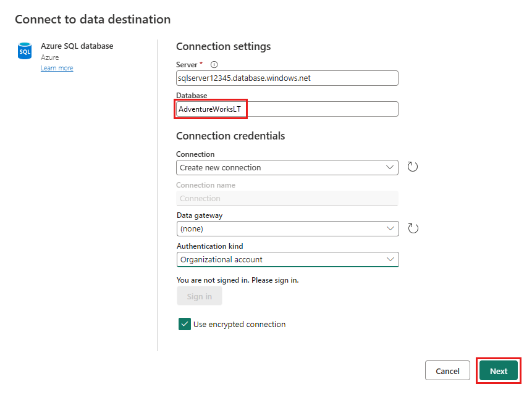Open the Connection dropdown
Screen dimensions: 532x395
click(389, 167)
